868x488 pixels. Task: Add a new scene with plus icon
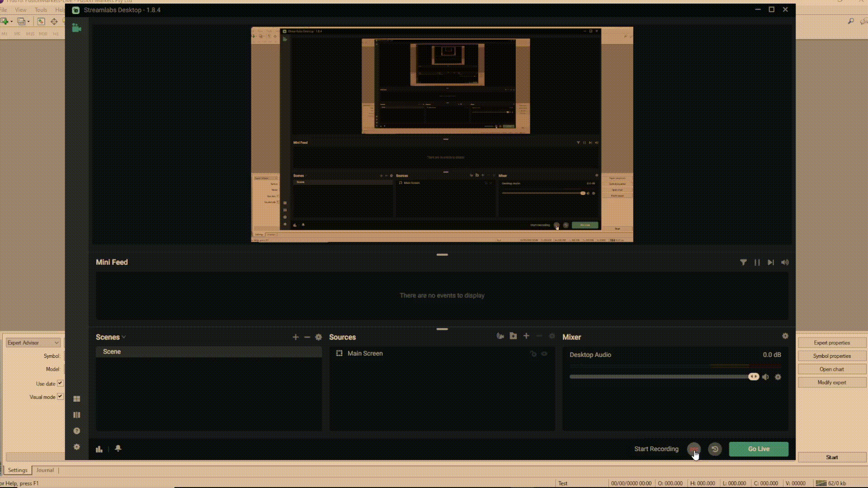click(x=296, y=337)
